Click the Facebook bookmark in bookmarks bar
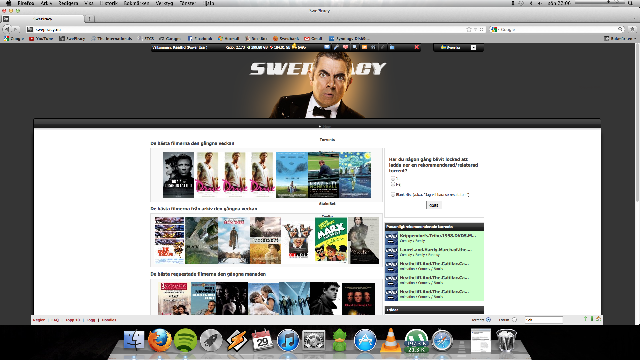This screenshot has width=640, height=360. point(200,38)
